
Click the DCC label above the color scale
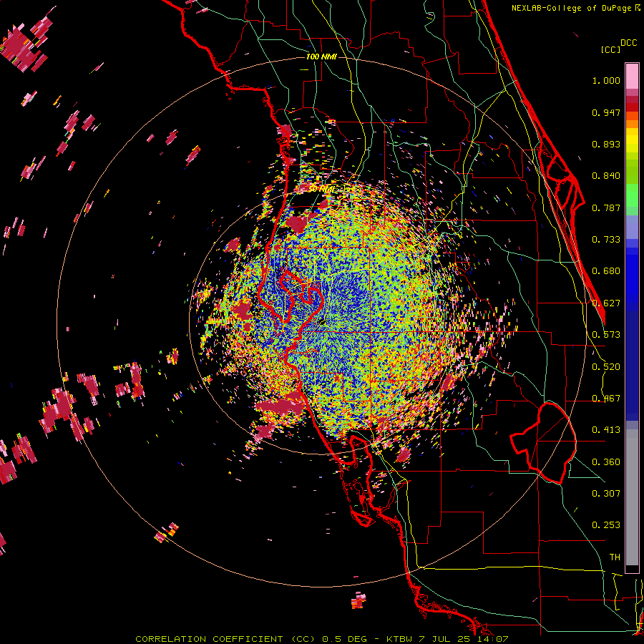click(629, 43)
